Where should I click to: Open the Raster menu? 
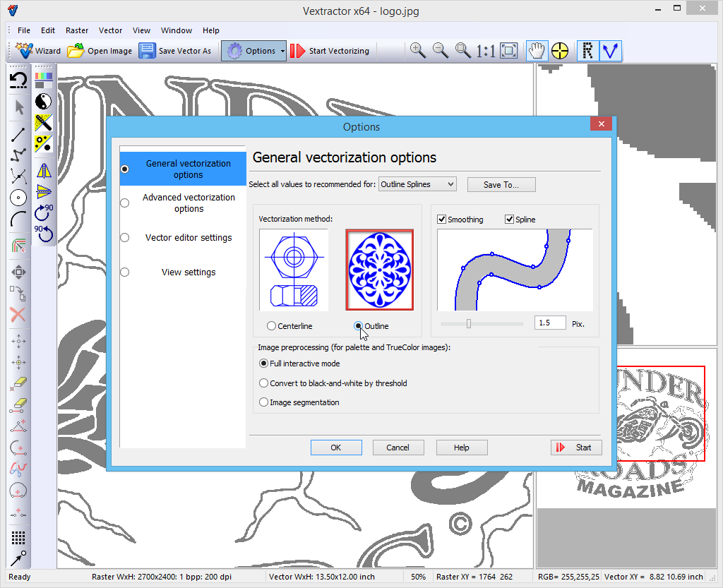click(x=77, y=30)
